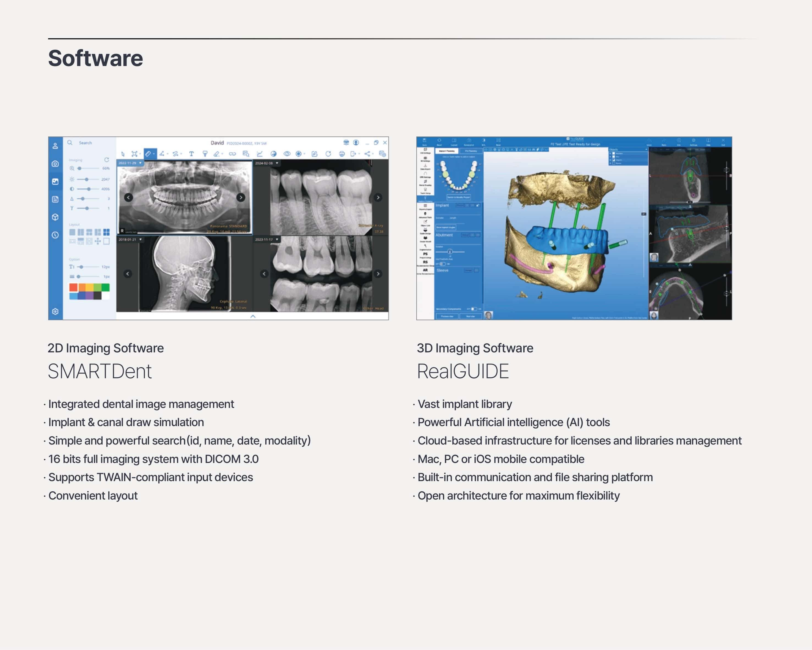The height and width of the screenshot is (650, 812).
Task: Reset imaging values with the circular arrow icon
Action: [107, 160]
